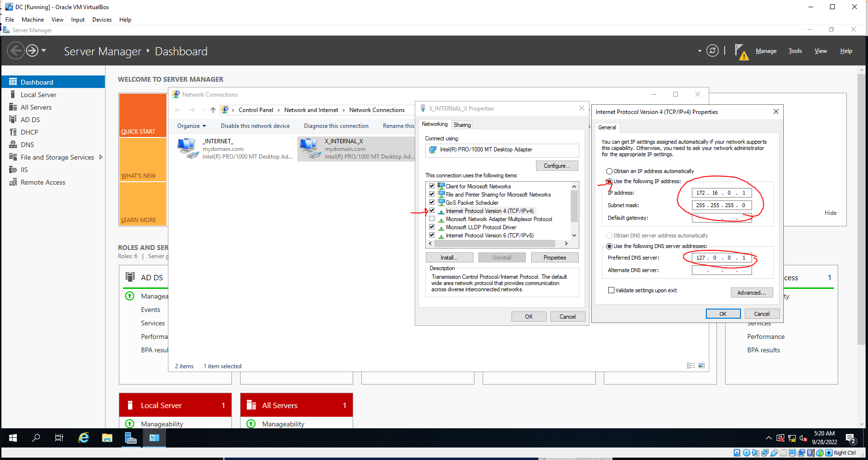Open the VirtualBox Devices menu
The image size is (868, 460).
click(102, 20)
